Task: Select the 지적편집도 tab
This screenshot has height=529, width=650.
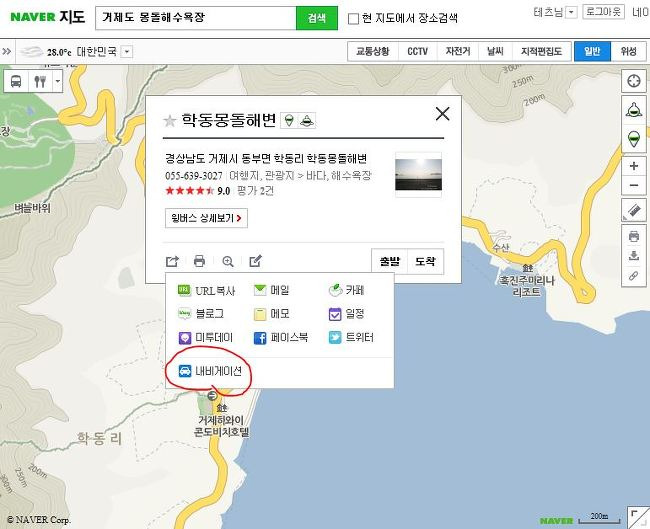Action: coord(541,51)
